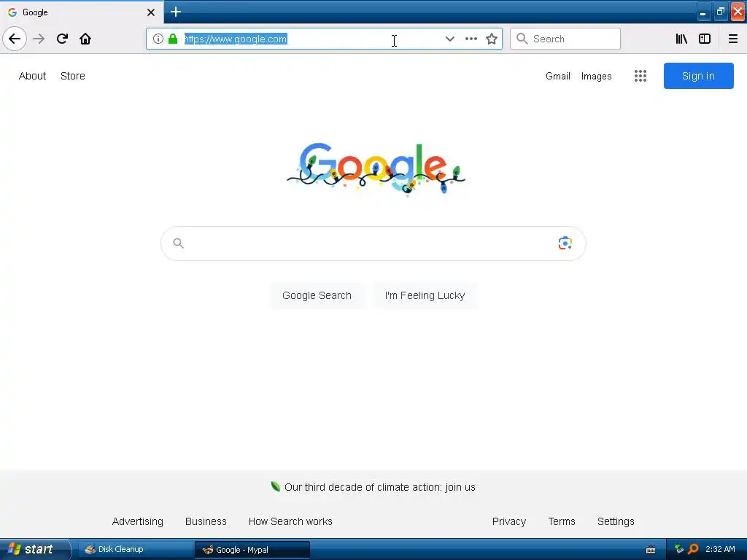
Task: Open the Images link
Action: 596,76
